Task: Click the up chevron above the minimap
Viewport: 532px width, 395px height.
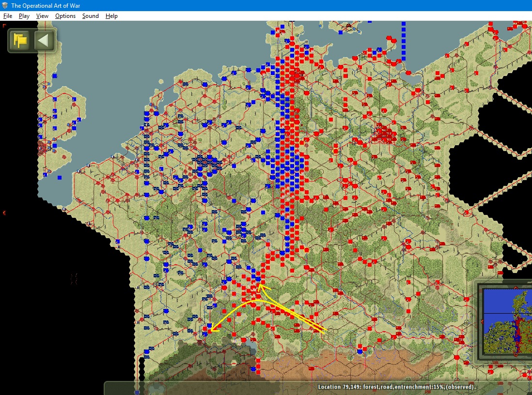Action: 516,288
